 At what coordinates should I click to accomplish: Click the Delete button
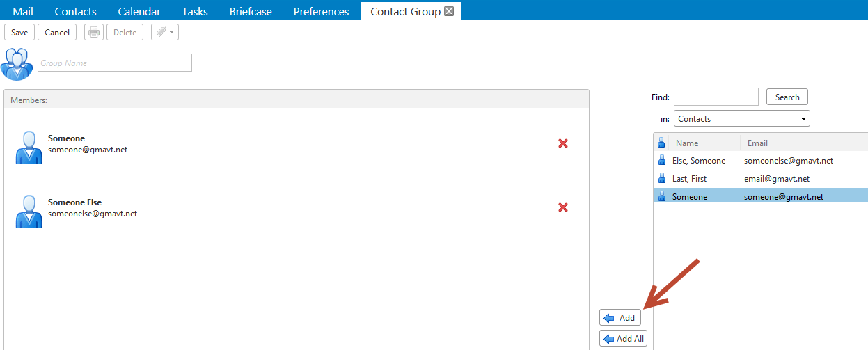point(125,32)
